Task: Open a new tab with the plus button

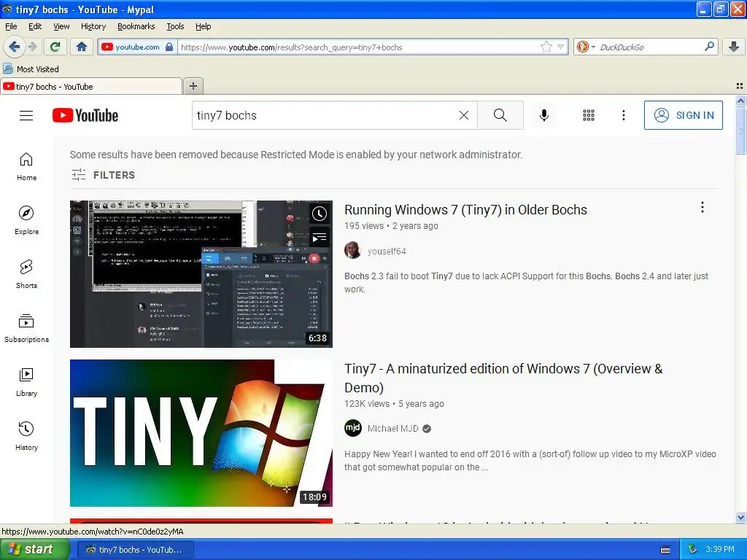Action: 193,86
